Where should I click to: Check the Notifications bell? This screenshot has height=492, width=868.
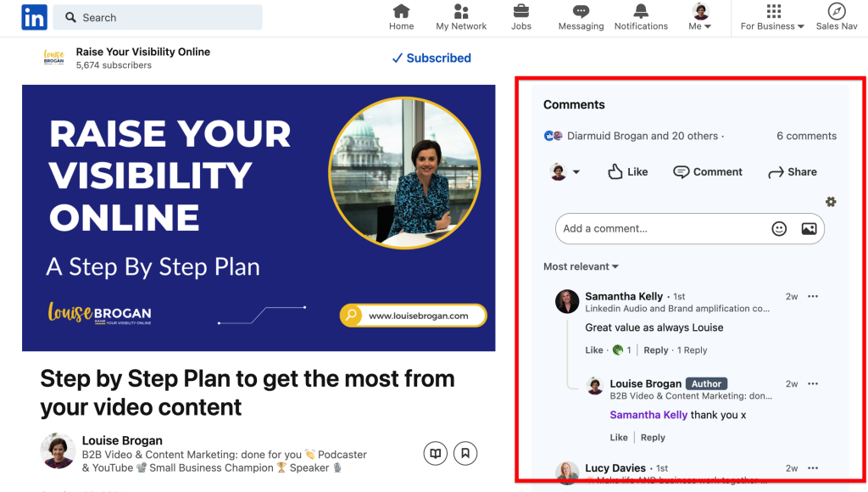click(641, 12)
